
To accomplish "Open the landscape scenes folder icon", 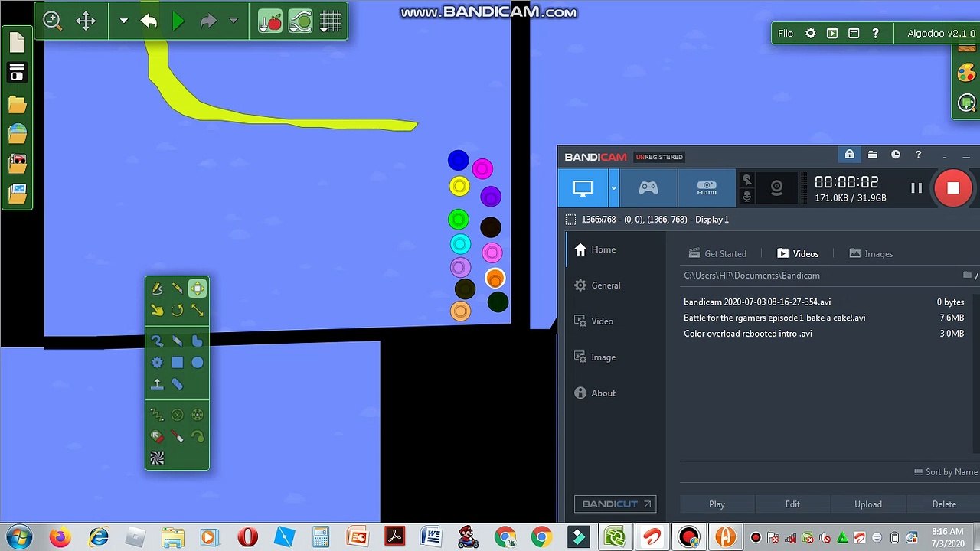I will (17, 133).
